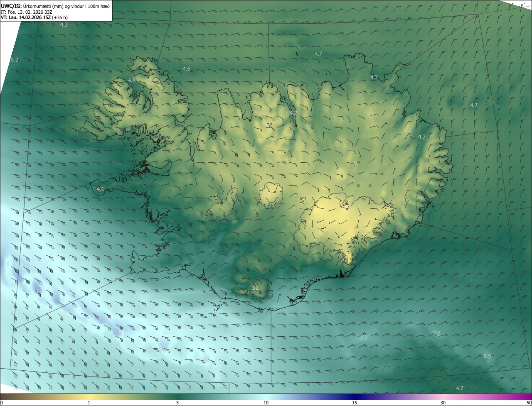Select the 4.6 value label
Image resolution: width=532 pixels, height=406 pixels.
187,68
